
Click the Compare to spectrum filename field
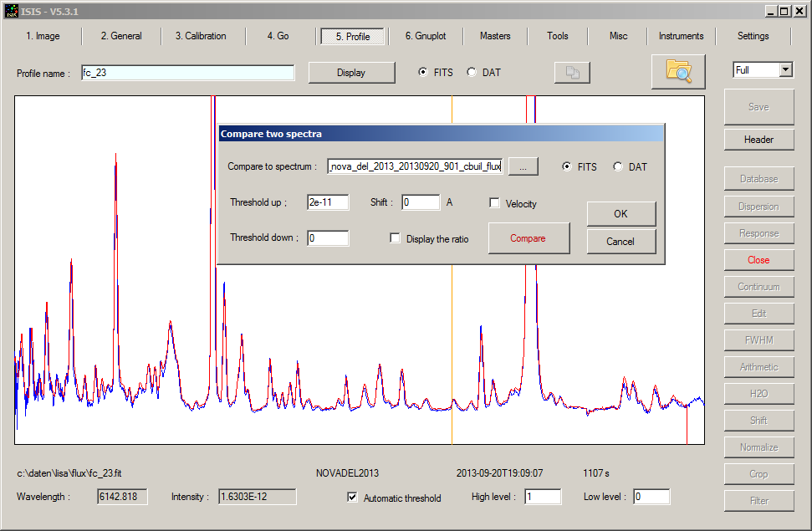[415, 166]
